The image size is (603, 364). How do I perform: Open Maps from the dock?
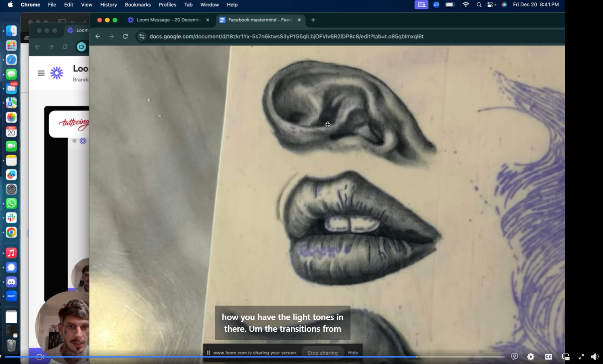coord(11,103)
